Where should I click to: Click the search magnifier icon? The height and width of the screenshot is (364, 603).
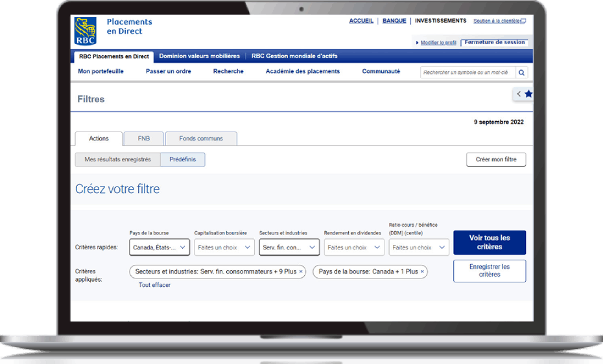[x=521, y=72]
